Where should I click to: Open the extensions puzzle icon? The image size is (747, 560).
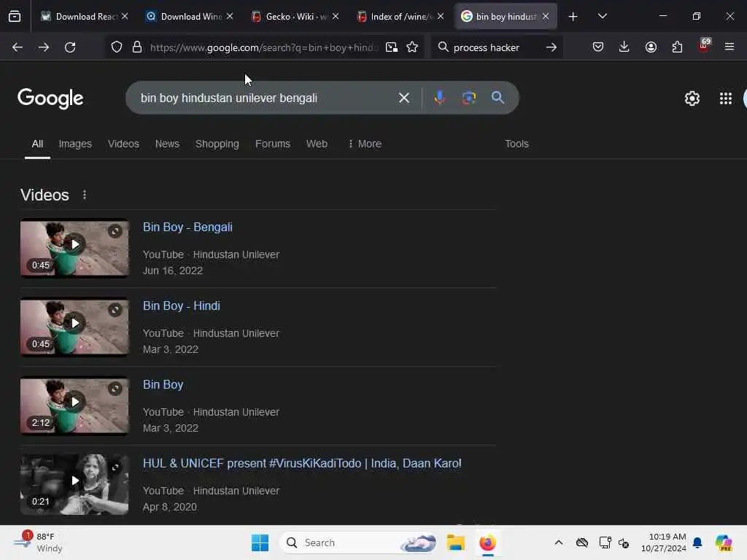[x=677, y=47]
